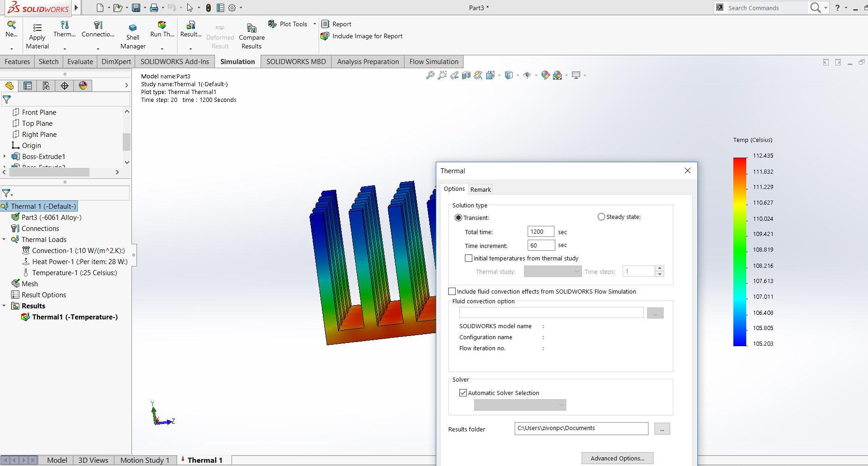This screenshot has height=466, width=868.
Task: Open the Motion Study 1 bottom tab
Action: coord(145,460)
